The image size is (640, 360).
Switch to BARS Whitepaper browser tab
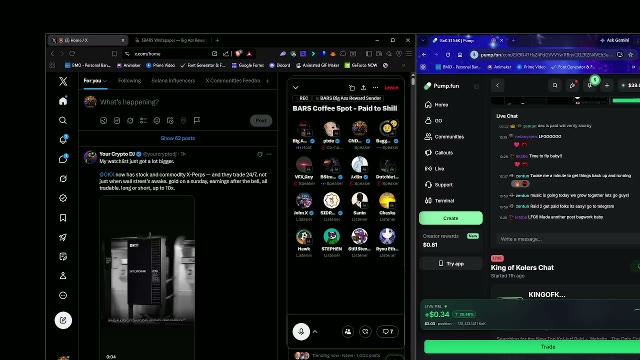point(170,40)
